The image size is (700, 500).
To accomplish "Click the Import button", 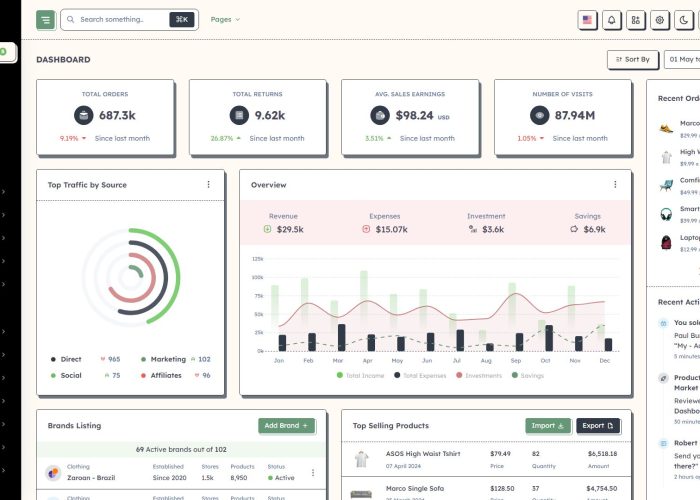I will [548, 425].
